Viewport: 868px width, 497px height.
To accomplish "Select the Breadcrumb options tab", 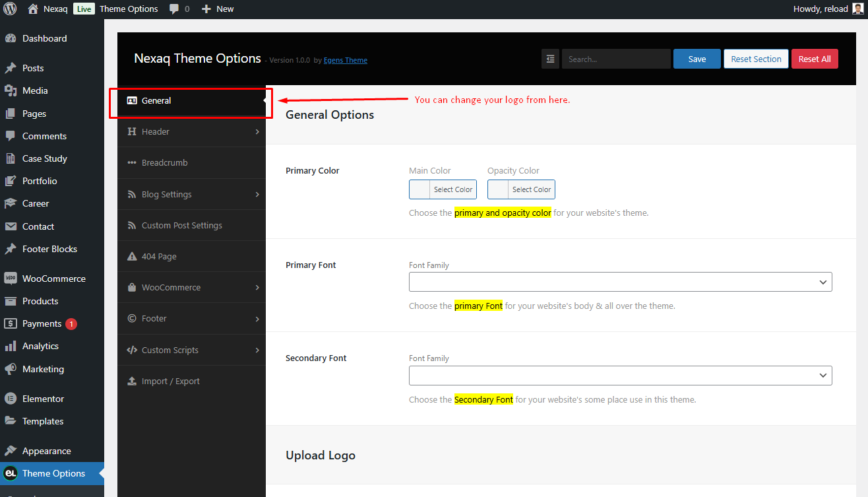I will pos(192,162).
